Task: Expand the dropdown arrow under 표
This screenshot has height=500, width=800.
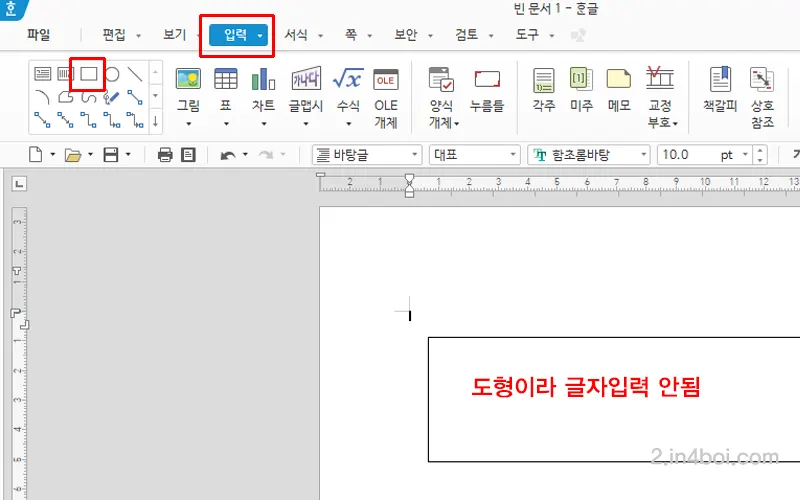Action: pos(226,123)
